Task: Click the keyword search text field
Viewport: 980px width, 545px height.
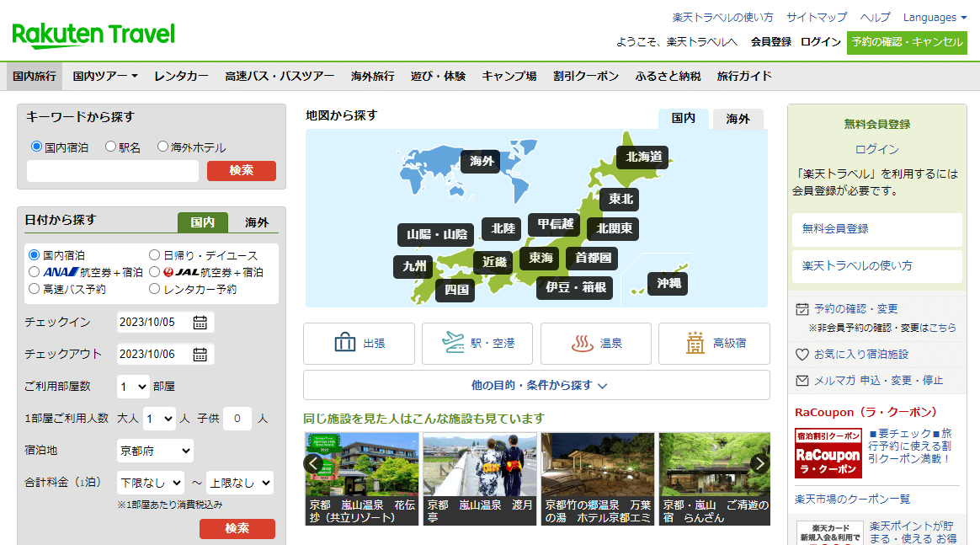Action: pos(113,171)
